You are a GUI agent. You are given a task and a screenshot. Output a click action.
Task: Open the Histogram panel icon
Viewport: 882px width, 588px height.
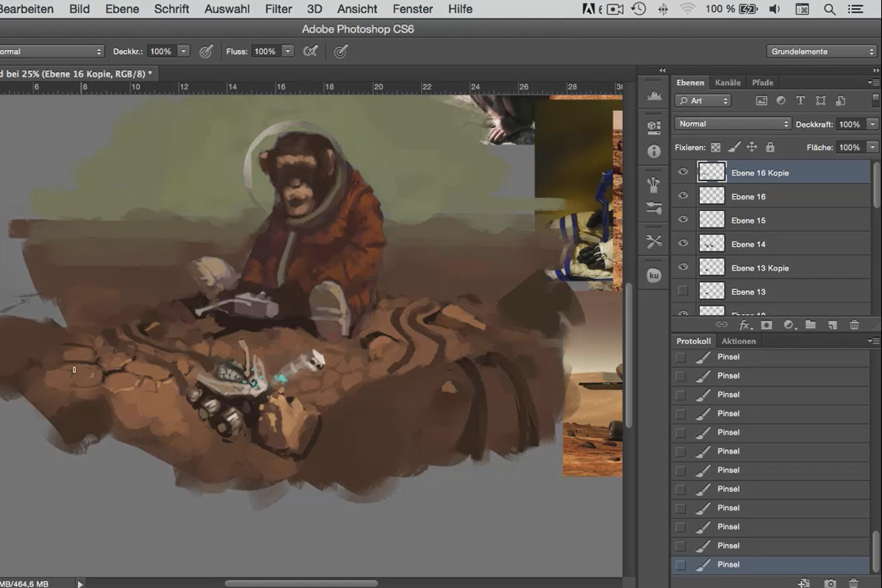pyautogui.click(x=653, y=96)
